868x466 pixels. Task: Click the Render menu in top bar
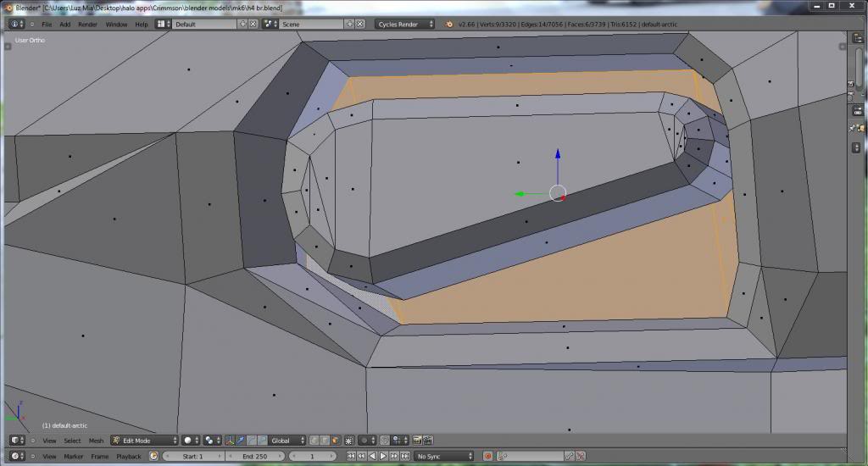click(x=87, y=25)
